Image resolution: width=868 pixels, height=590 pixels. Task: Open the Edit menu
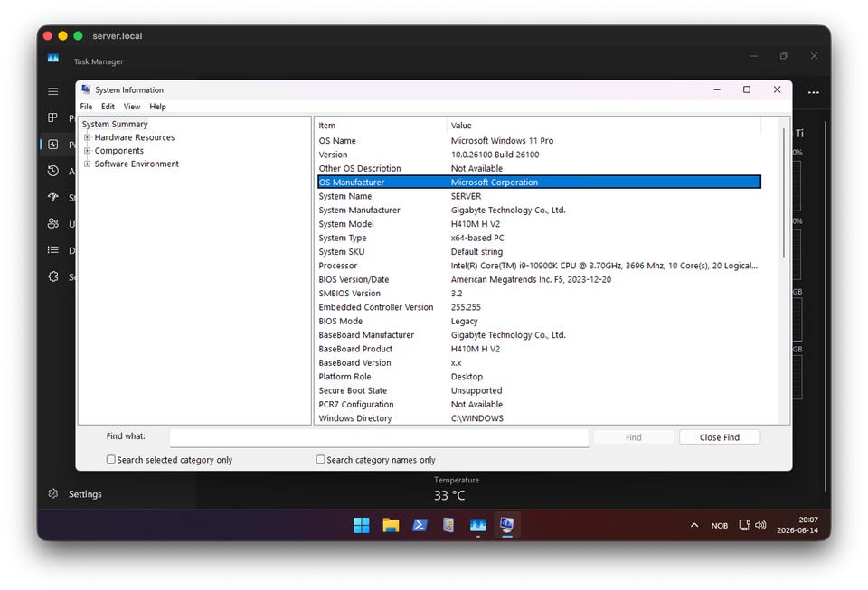click(108, 107)
